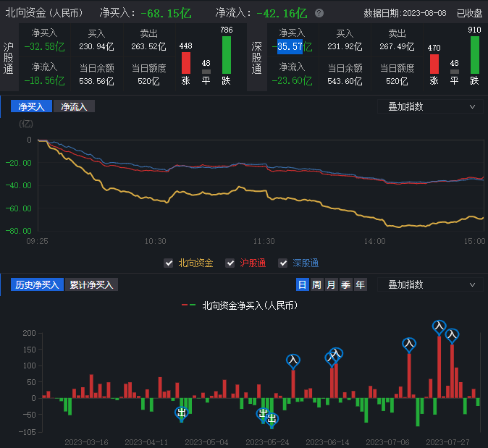
Task: Select the 年 yearly period button
Action: tap(360, 285)
